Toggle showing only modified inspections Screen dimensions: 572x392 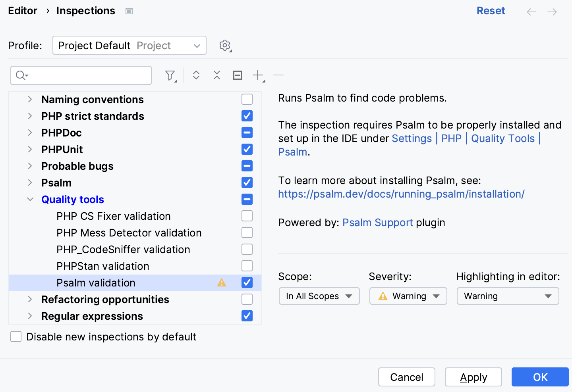[237, 75]
